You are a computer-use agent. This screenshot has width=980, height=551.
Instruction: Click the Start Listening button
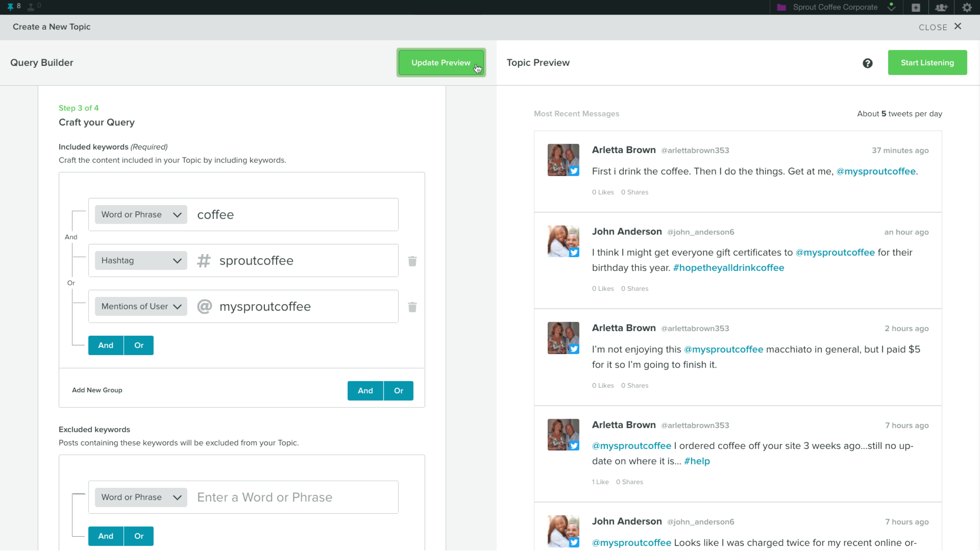click(927, 63)
